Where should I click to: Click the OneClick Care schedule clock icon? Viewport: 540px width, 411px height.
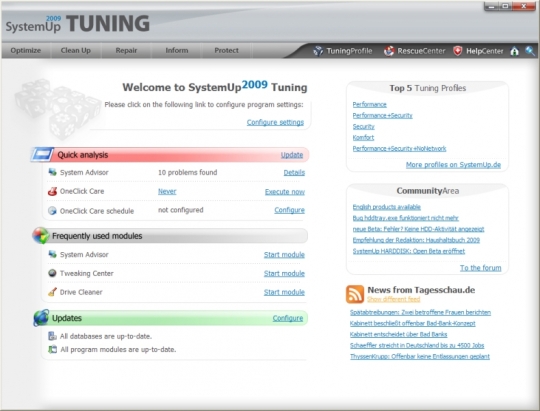tap(52, 210)
